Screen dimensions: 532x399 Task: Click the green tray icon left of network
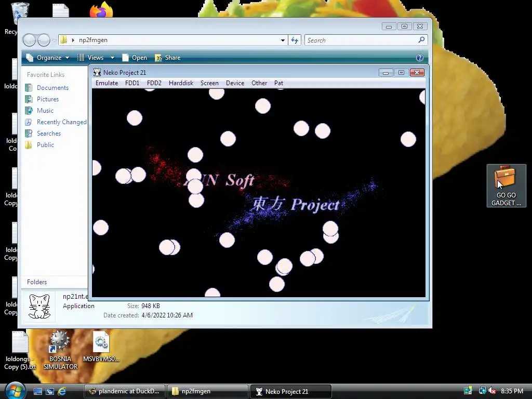[x=468, y=391]
